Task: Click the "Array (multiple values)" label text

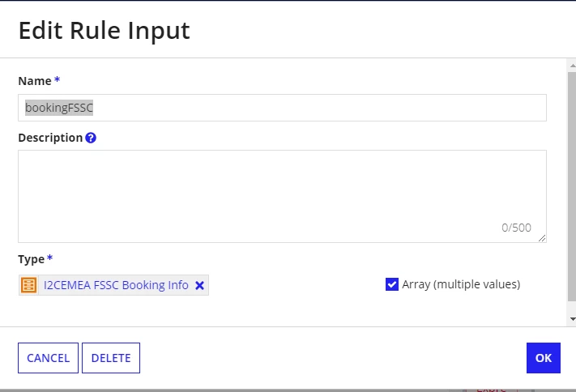Action: (x=461, y=284)
